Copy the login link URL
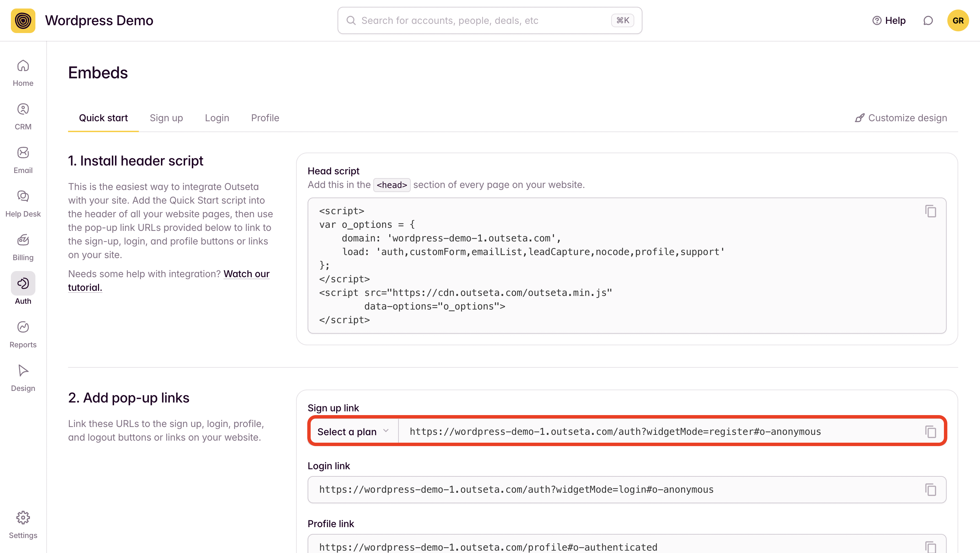Viewport: 980px width, 553px height. 930,489
